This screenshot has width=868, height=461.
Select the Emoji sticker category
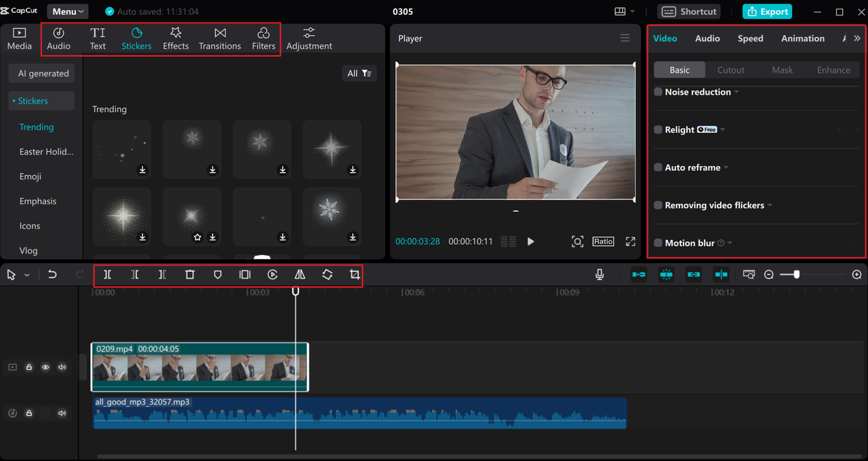(x=31, y=176)
